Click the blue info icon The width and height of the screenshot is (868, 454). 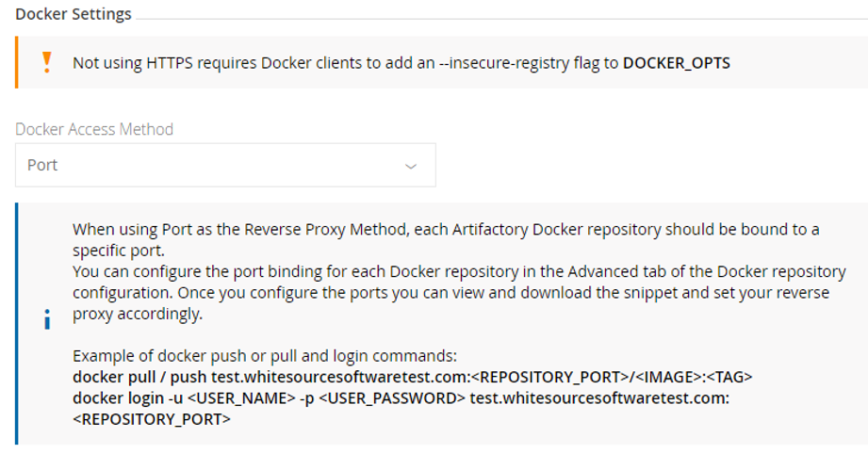tap(46, 320)
